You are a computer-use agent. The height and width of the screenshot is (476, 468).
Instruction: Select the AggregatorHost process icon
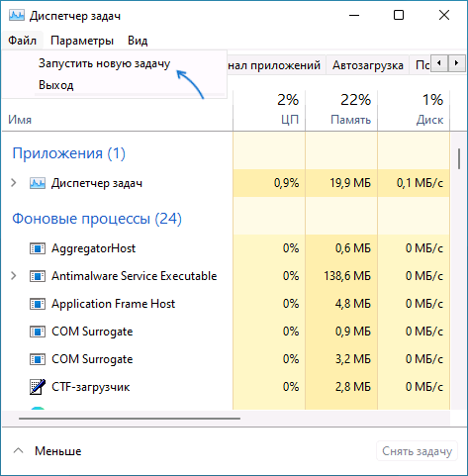(x=38, y=248)
